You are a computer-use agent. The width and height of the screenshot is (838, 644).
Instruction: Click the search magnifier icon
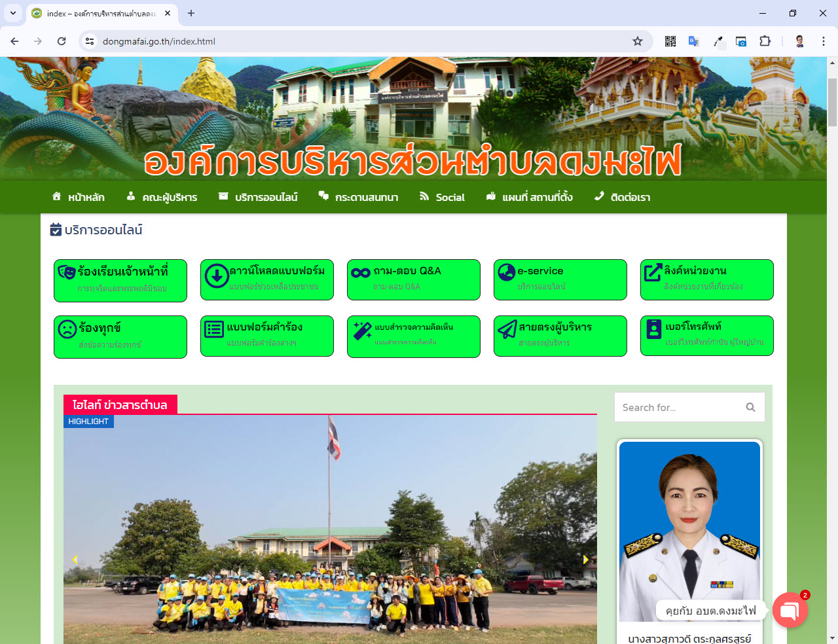point(750,407)
